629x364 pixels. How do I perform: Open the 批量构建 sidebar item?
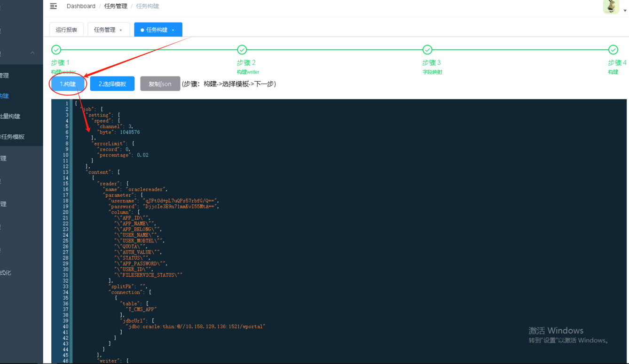pos(10,116)
